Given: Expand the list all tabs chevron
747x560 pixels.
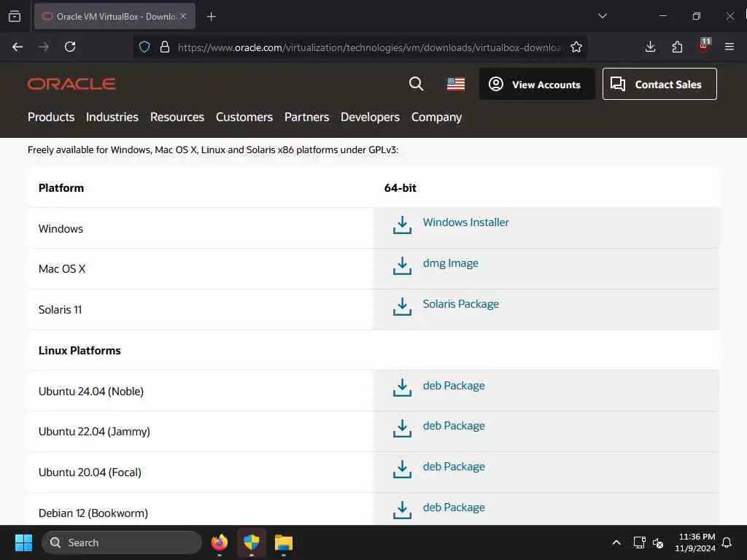Looking at the screenshot, I should 602,16.
